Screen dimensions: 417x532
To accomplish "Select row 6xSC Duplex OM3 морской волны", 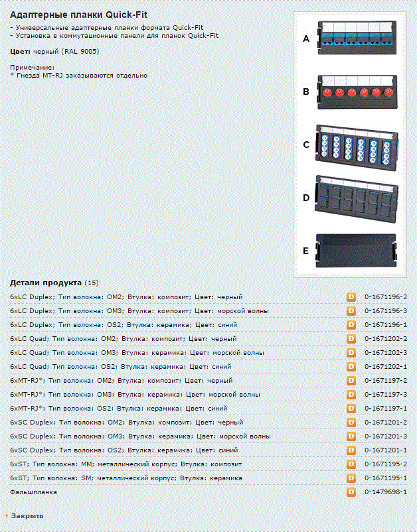I will click(141, 436).
